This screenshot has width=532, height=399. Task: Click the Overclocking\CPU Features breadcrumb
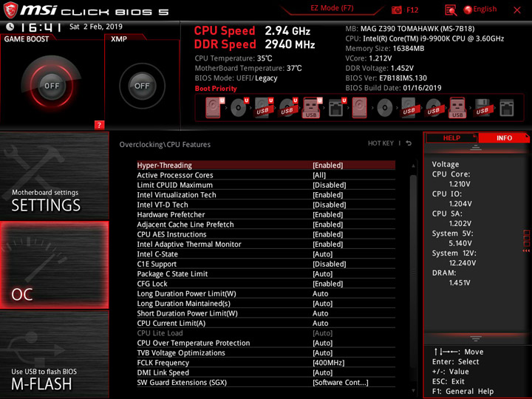(165, 144)
